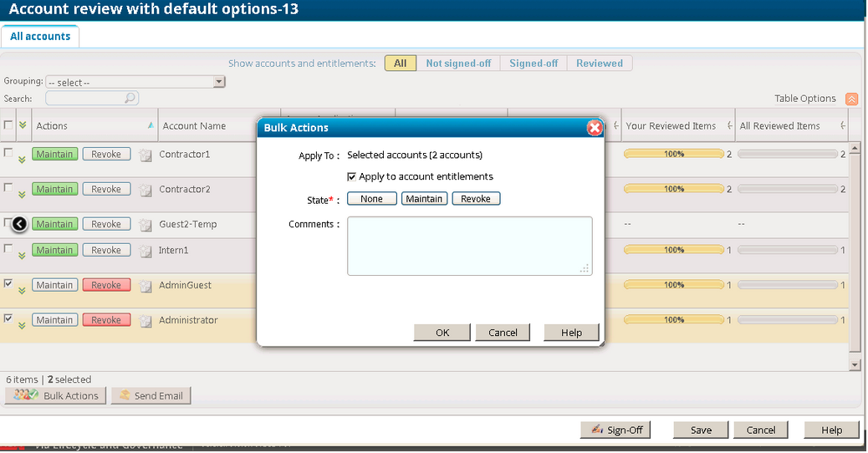Sort by the Actions column arrow

[x=151, y=125]
